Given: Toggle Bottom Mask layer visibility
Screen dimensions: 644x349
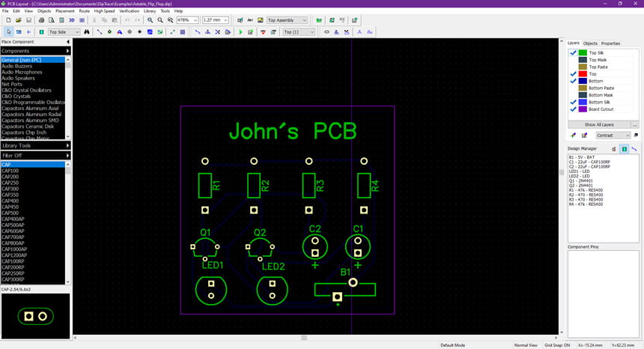Looking at the screenshot, I should coord(574,95).
